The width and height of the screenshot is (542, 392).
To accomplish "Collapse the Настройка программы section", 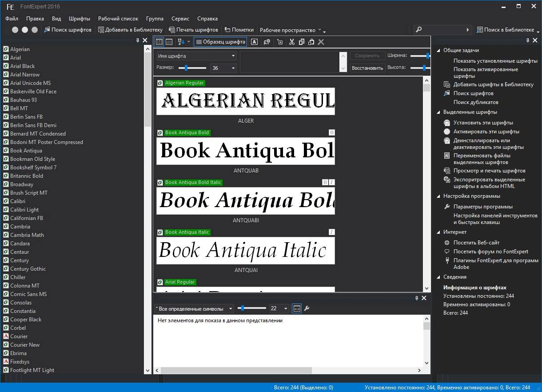I will tap(438, 196).
